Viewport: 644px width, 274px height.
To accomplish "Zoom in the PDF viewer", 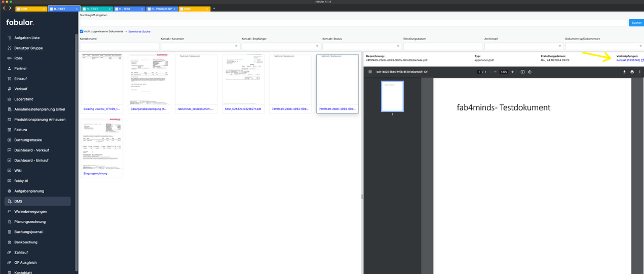I will 512,72.
